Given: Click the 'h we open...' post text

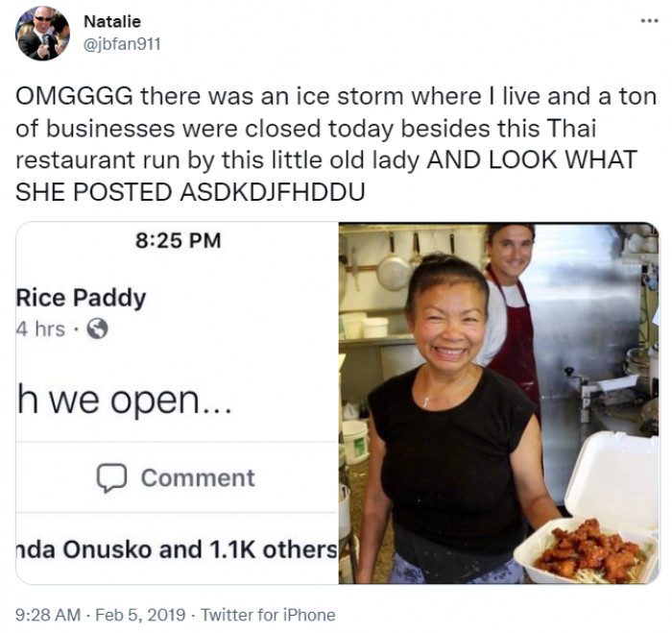Looking at the screenshot, I should click(125, 401).
